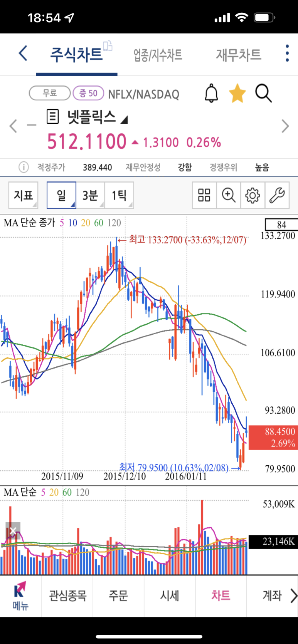This screenshot has width=298, height=644.
Task: Open the 지표 indicator dropdown
Action: pyautogui.click(x=24, y=195)
